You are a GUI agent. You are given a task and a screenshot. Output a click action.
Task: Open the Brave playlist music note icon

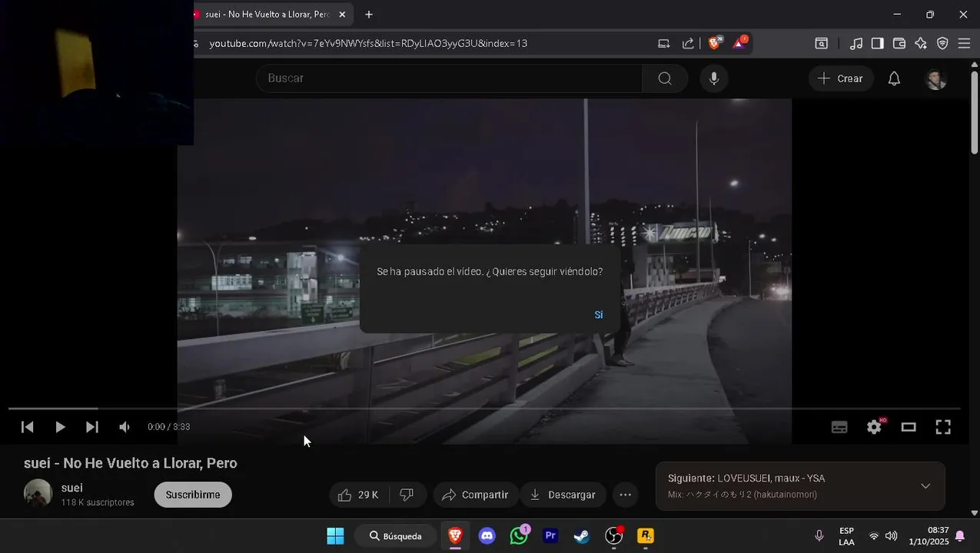pos(855,43)
